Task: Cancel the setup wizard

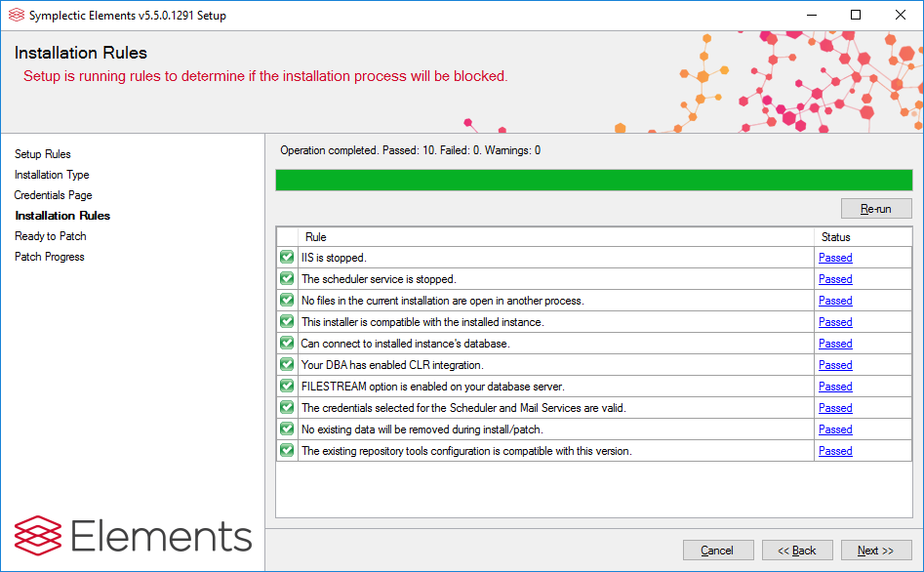Action: (x=718, y=551)
